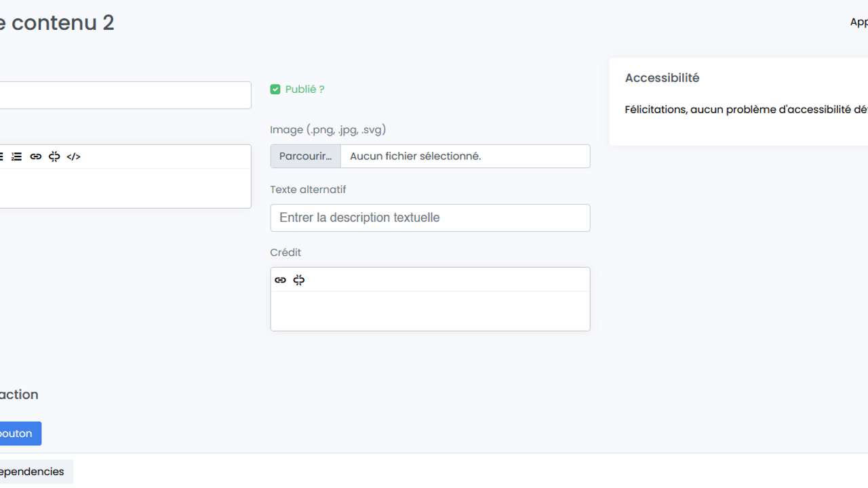This screenshot has height=488, width=868.
Task: Click the 'Image (.png, .jpg, .svg)' label
Action: coord(328,129)
